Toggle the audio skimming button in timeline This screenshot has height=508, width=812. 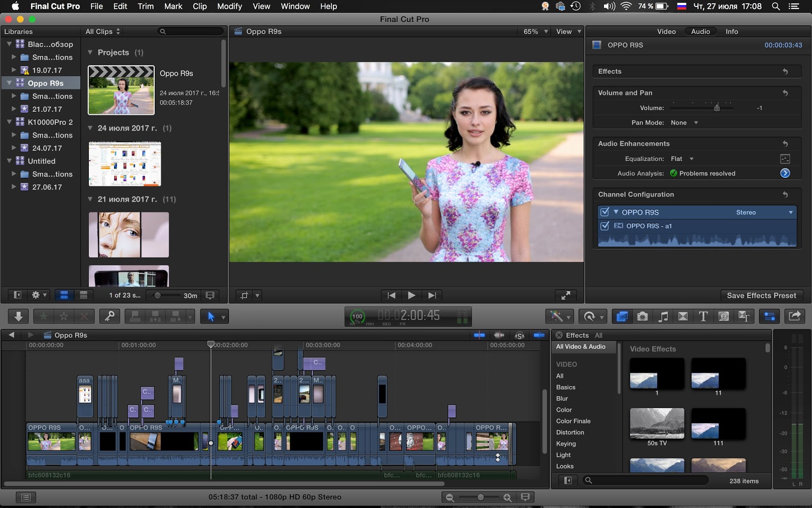(x=499, y=335)
